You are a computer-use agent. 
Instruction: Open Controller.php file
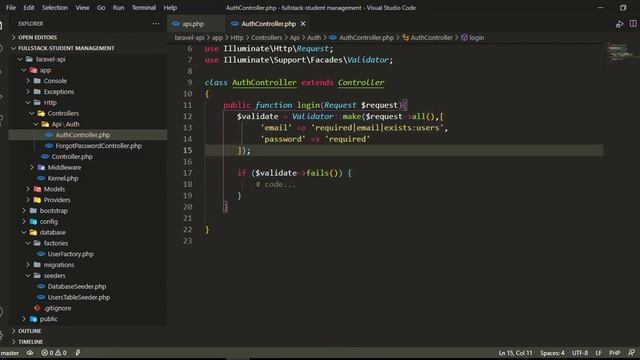72,156
